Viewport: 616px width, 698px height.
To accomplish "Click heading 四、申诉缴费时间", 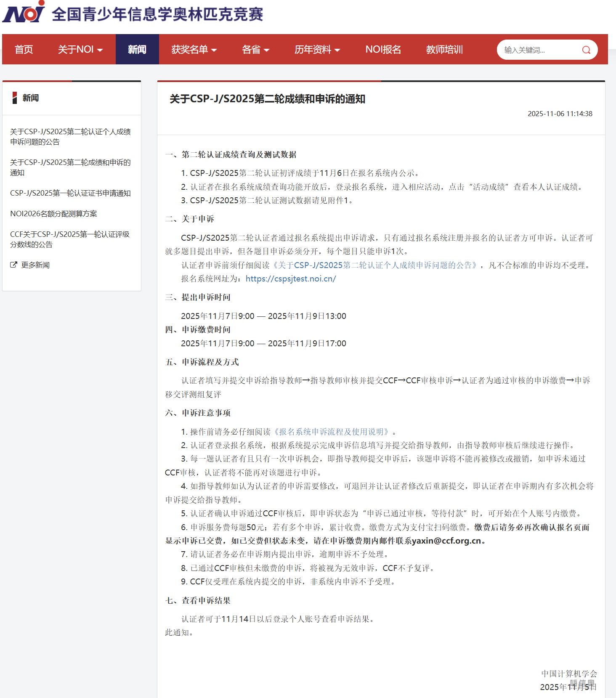I will (198, 329).
